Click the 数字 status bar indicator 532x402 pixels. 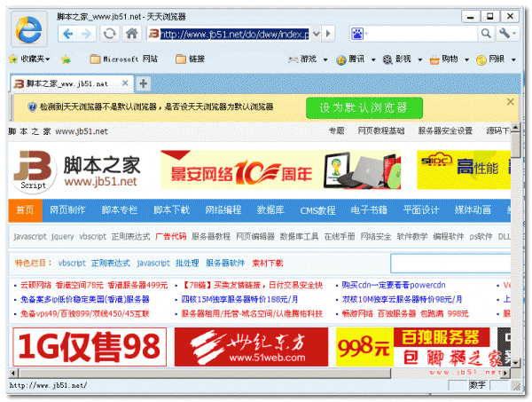477,385
